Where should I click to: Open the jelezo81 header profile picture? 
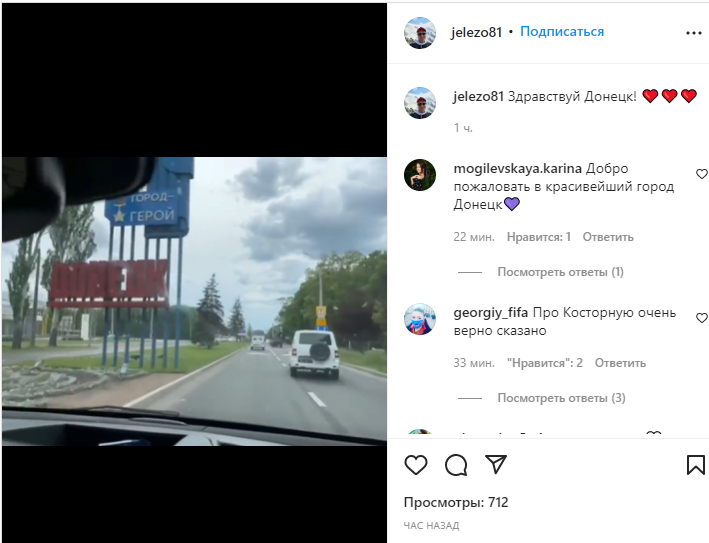pyautogui.click(x=420, y=33)
